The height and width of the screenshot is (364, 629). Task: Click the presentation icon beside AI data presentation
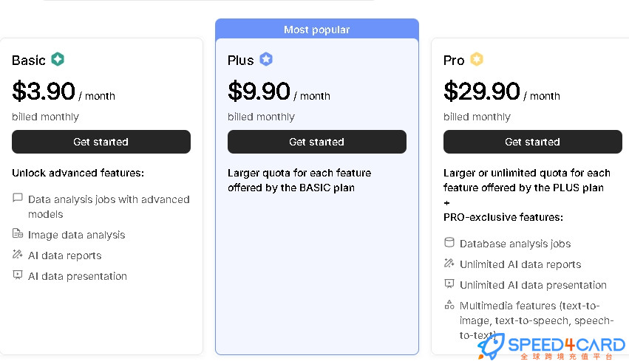18,275
